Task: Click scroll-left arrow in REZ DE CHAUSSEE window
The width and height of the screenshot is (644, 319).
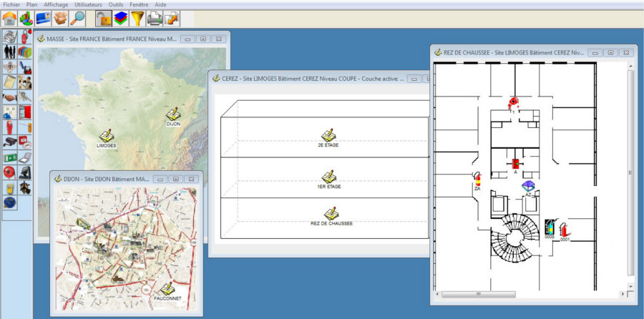Action: pos(437,295)
